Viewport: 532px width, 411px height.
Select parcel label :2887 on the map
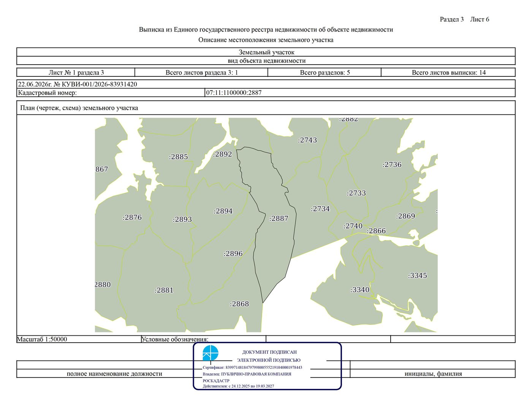279,218
